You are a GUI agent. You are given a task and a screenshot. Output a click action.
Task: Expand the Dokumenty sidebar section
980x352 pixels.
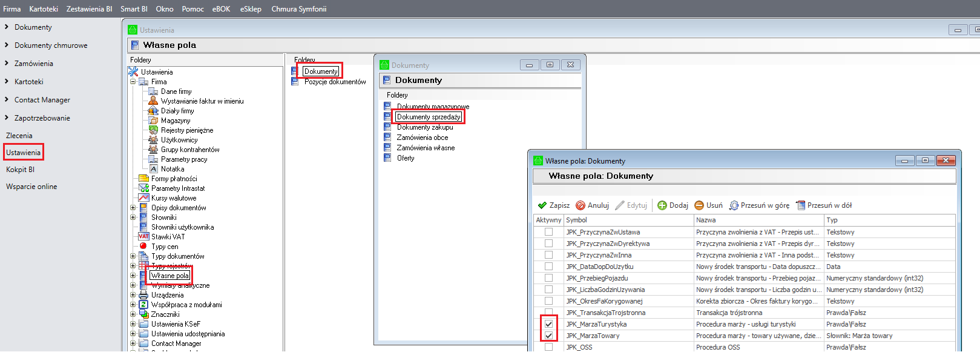coord(7,27)
